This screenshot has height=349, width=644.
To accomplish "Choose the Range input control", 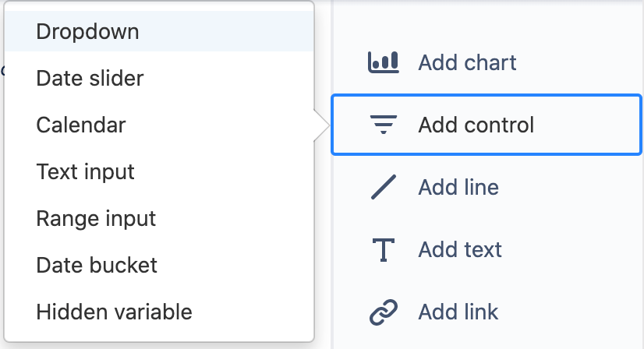I will pos(96,219).
